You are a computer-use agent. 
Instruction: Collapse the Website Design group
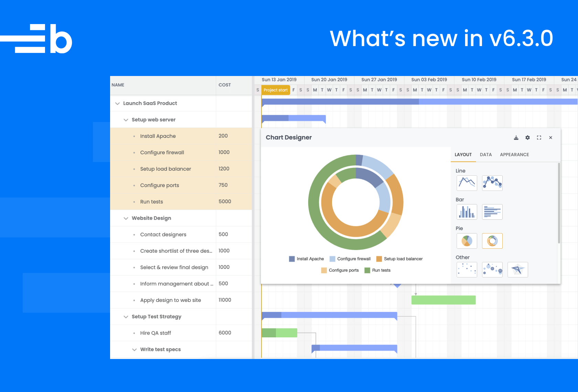coord(126,218)
